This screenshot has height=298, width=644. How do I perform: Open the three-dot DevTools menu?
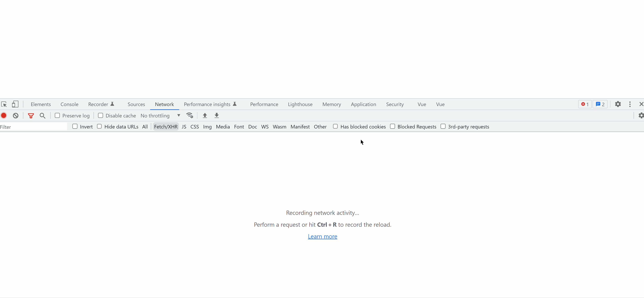tap(630, 104)
